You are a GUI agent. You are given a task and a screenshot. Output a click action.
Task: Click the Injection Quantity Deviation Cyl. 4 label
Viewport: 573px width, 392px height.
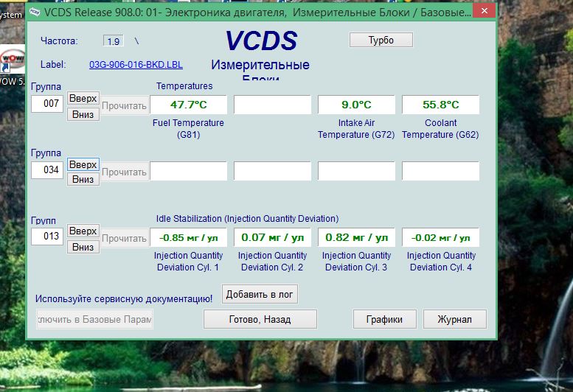point(441,262)
